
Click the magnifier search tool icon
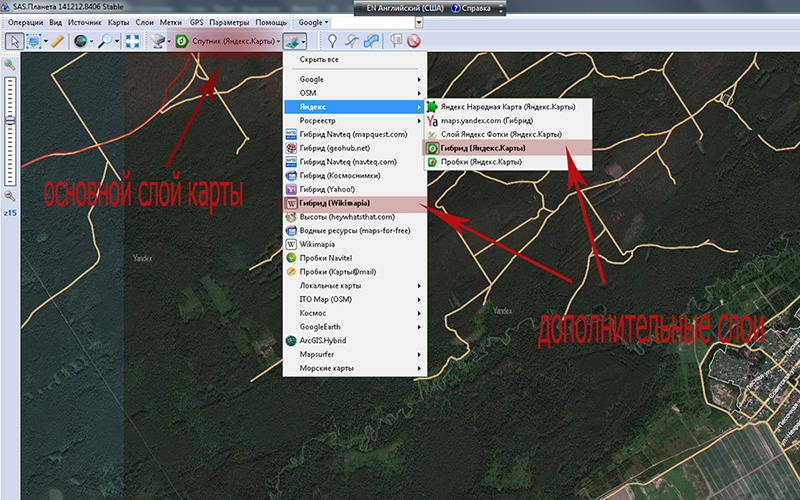pos(105,41)
